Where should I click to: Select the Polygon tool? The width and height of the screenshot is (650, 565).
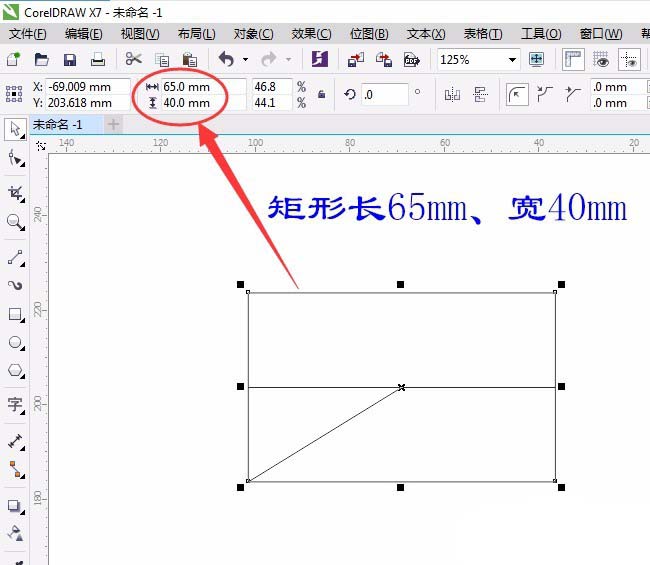point(15,370)
